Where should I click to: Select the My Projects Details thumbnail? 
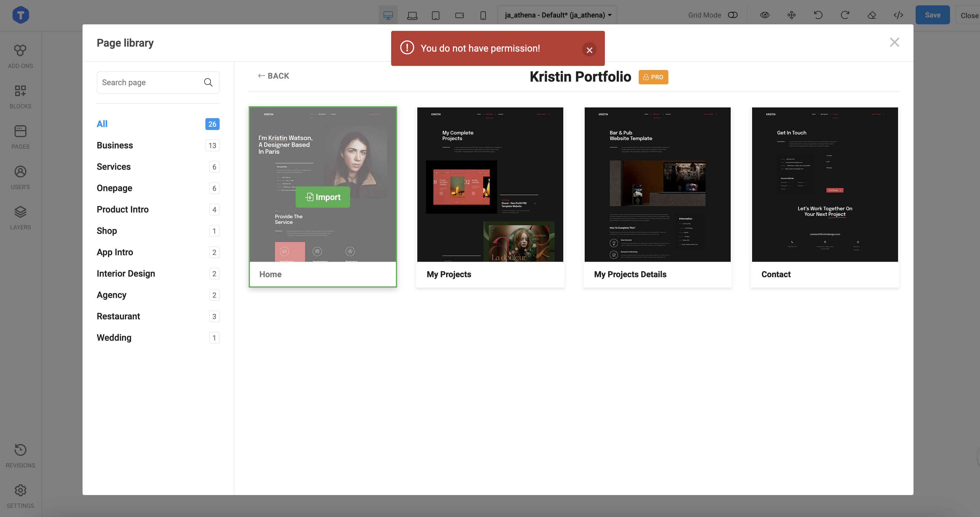pyautogui.click(x=657, y=185)
